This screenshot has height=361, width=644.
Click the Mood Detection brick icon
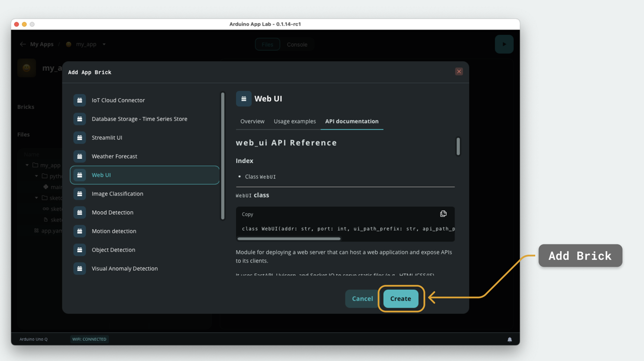click(x=80, y=213)
